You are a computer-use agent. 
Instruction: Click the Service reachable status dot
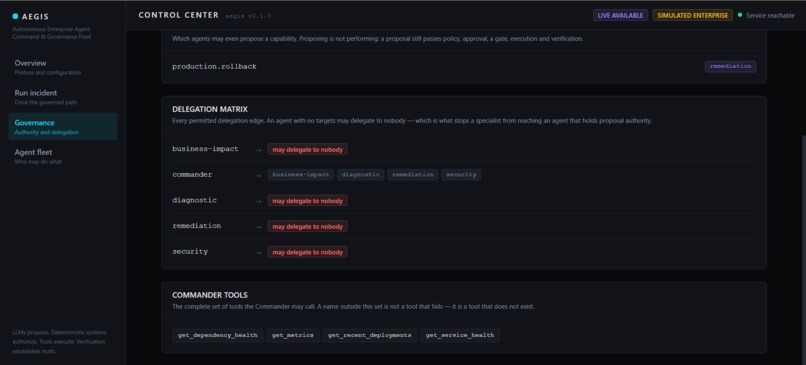pyautogui.click(x=740, y=15)
